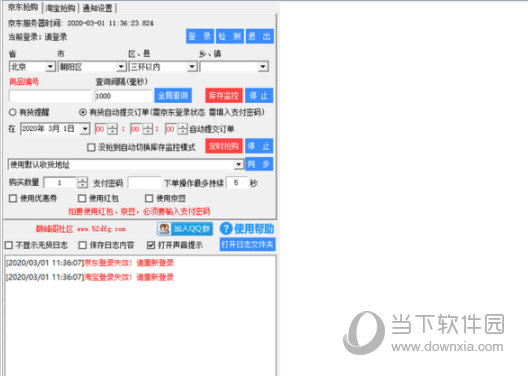The image size is (528, 376).
Task: Click the 淘宝登录失效 log line
Action: pyautogui.click(x=90, y=277)
